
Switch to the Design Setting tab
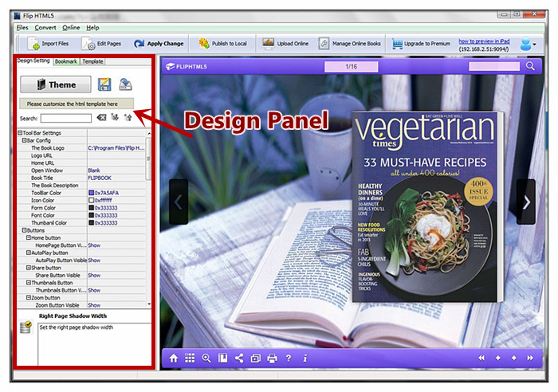point(33,61)
